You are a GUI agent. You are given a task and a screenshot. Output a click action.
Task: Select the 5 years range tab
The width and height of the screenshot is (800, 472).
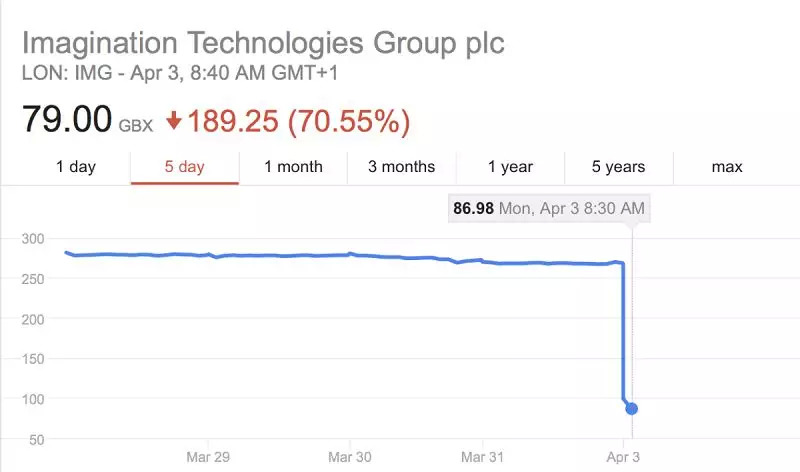coord(618,167)
